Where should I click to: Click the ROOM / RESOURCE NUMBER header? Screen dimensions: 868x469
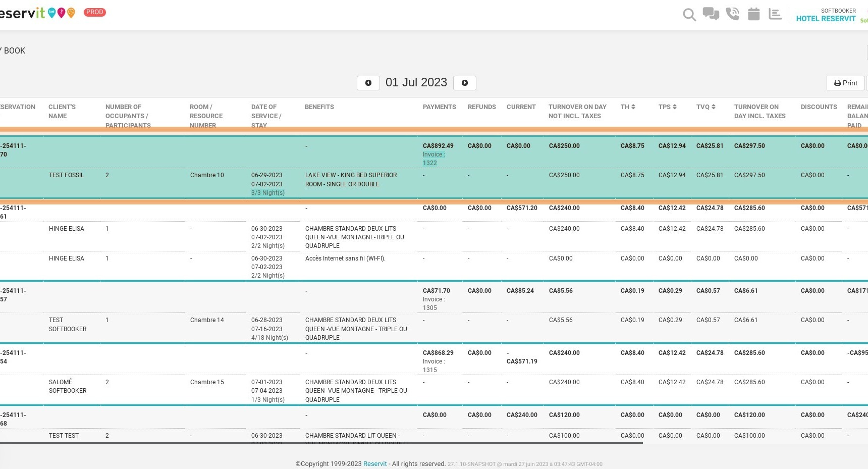[206, 116]
